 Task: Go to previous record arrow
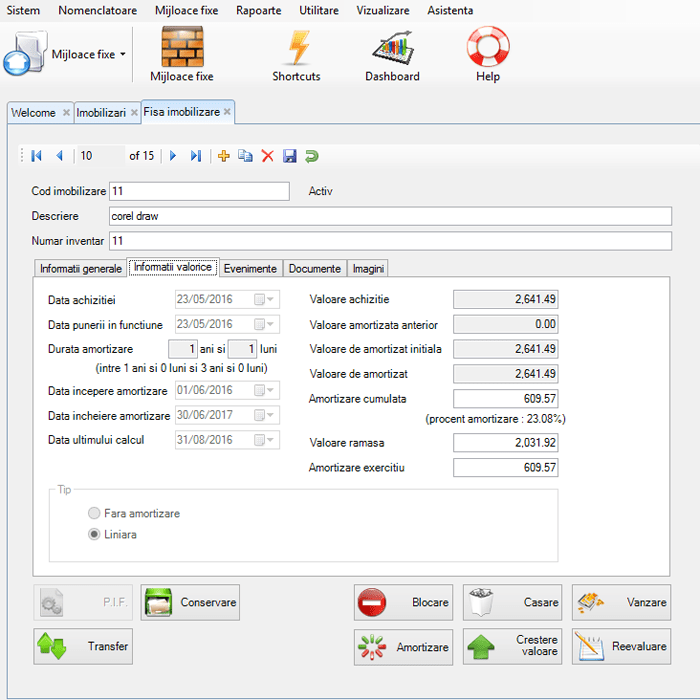coord(59,156)
